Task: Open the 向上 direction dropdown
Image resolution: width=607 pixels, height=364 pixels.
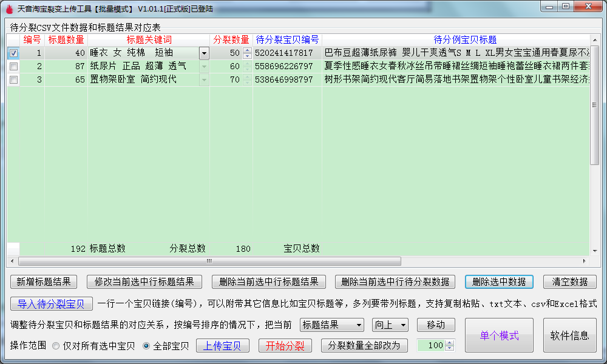Action: [x=390, y=325]
